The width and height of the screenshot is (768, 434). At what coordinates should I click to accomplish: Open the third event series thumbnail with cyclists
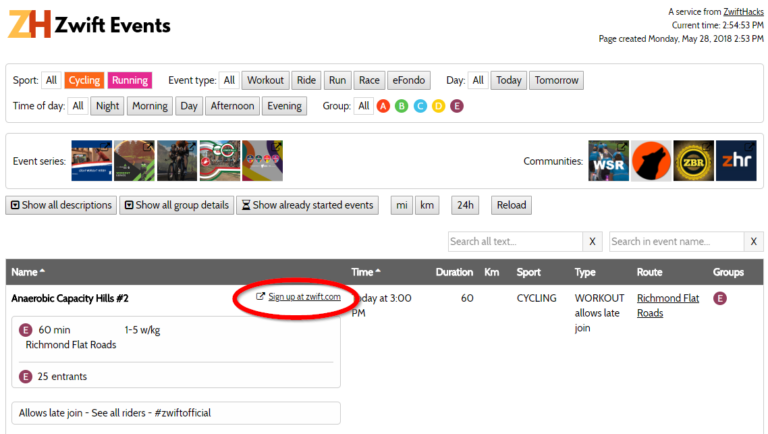pyautogui.click(x=177, y=161)
